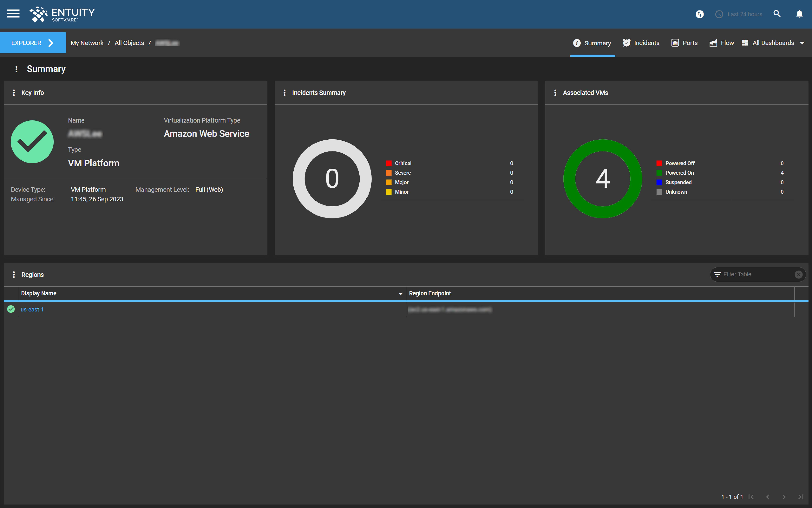
Task: Go to first page of Regions table
Action: pos(751,497)
